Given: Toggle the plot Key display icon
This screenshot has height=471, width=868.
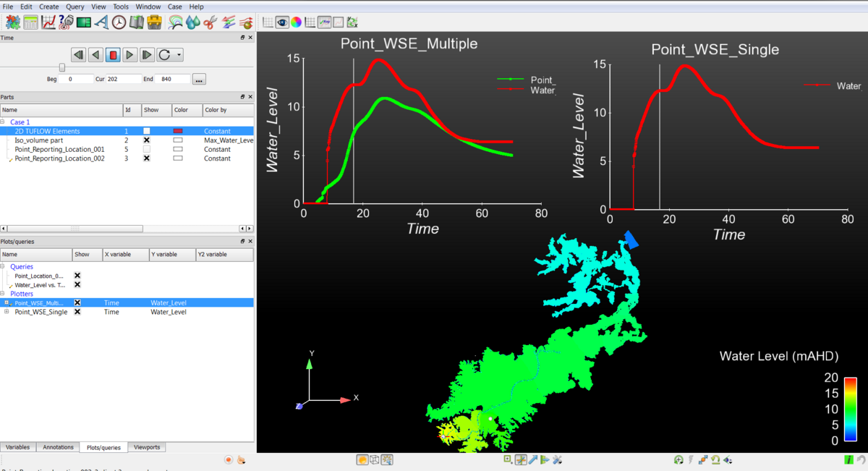Looking at the screenshot, I should click(x=324, y=22).
